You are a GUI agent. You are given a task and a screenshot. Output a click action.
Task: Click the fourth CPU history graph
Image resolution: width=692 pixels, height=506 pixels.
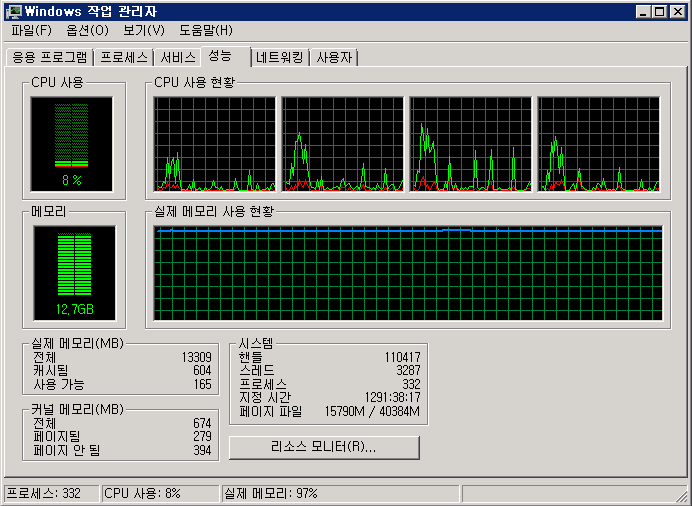598,144
